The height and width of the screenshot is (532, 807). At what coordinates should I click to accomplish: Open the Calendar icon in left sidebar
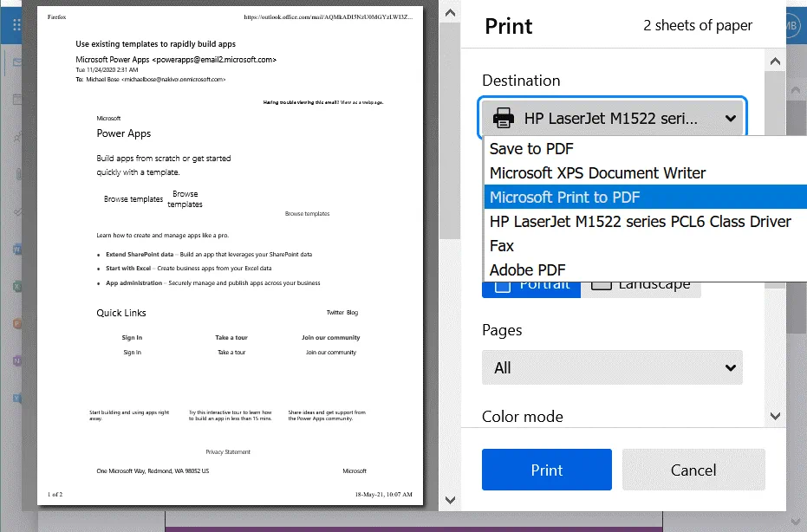click(17, 100)
